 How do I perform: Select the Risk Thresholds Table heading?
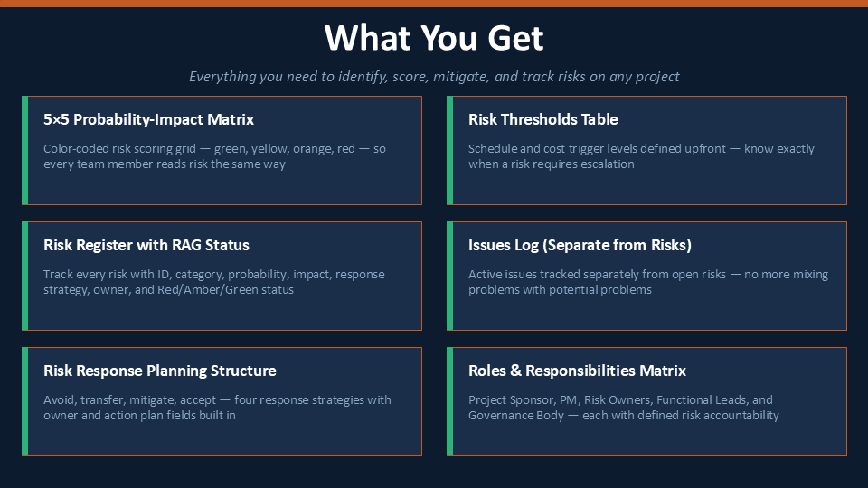coord(543,119)
